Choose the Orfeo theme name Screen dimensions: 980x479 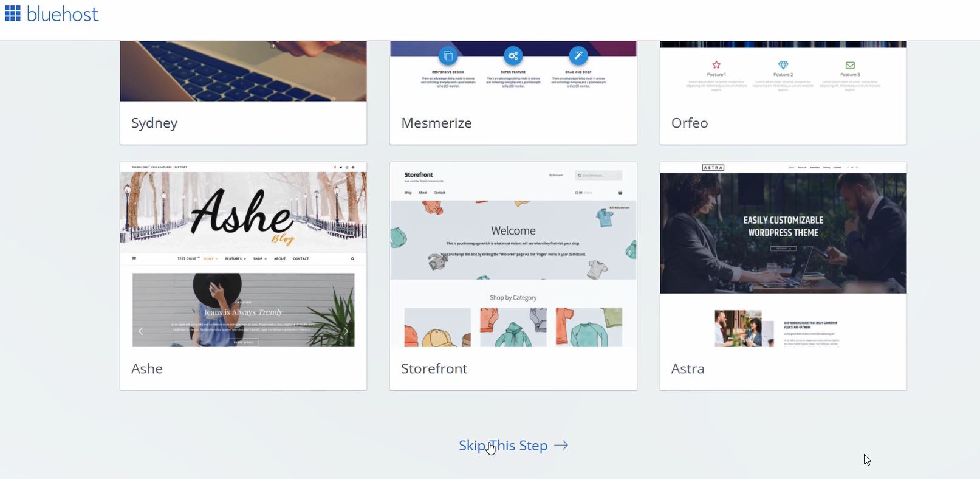(x=690, y=123)
